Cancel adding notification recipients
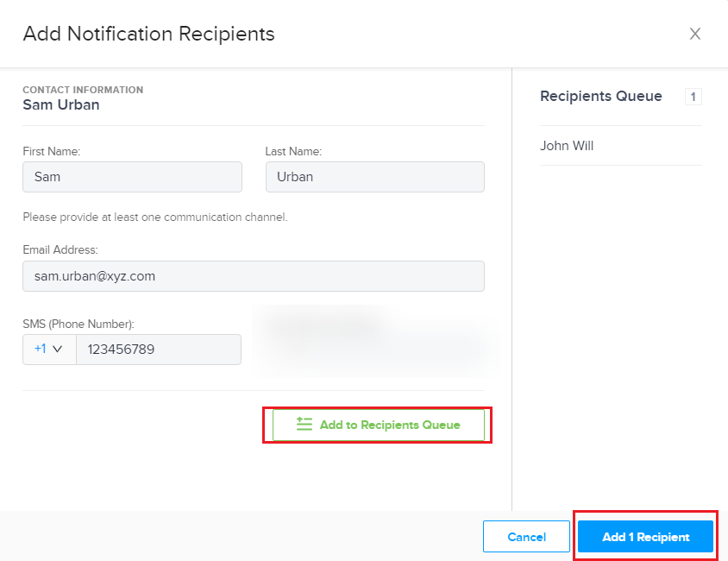 pos(526,536)
